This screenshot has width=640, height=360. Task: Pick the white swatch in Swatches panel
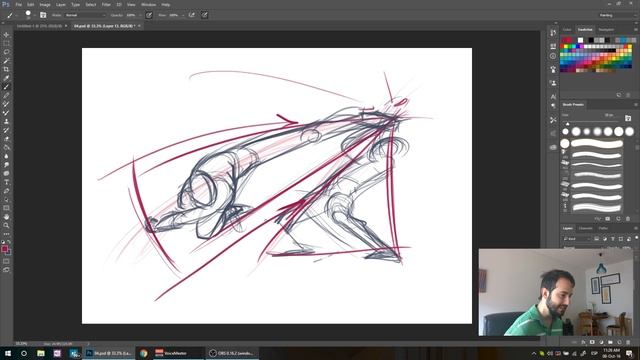(x=580, y=40)
